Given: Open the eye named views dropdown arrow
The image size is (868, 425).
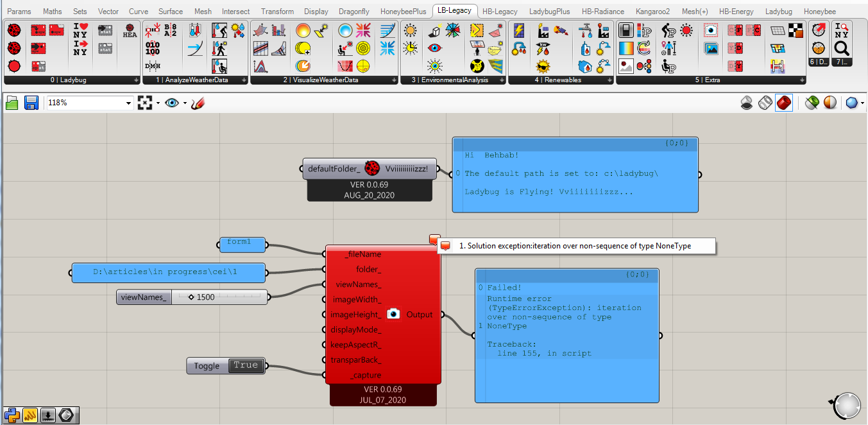Looking at the screenshot, I should point(185,103).
